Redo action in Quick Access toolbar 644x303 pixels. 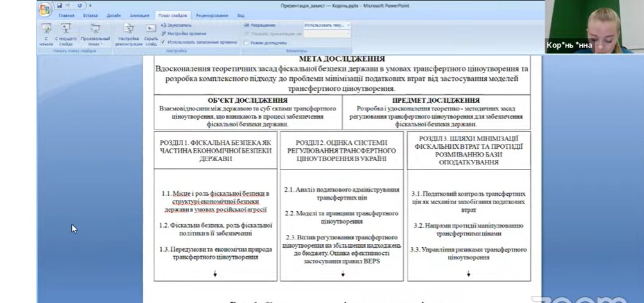click(x=79, y=5)
